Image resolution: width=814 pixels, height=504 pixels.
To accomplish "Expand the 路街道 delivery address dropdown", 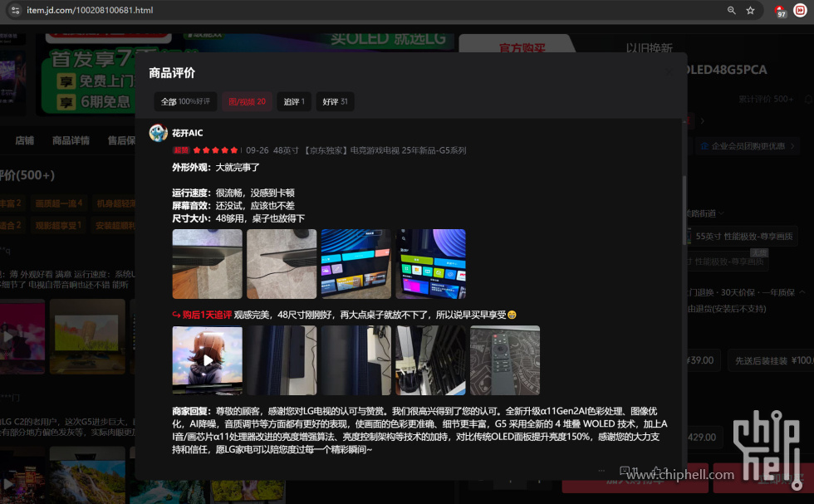I will click(x=705, y=213).
